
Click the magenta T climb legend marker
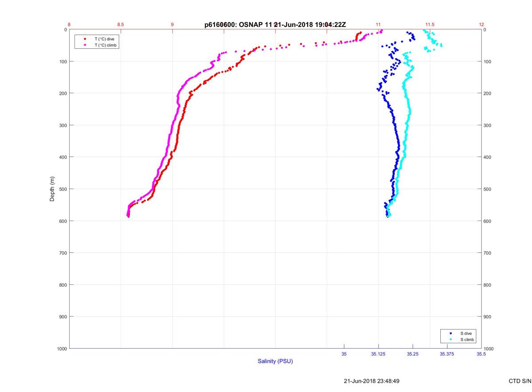pos(85,45)
